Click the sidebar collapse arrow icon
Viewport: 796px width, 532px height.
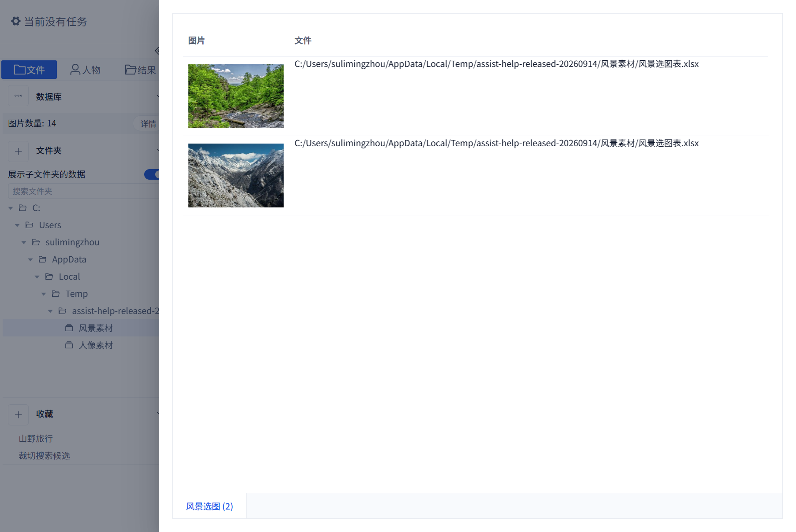click(x=157, y=51)
